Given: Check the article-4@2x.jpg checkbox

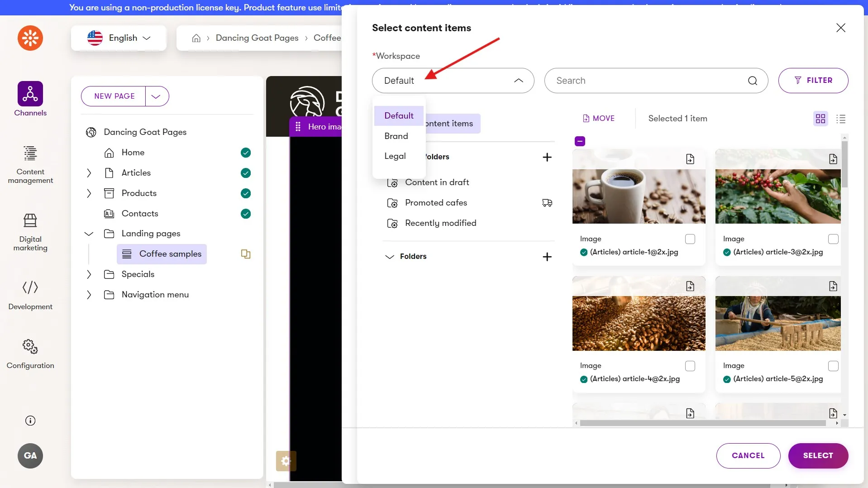Looking at the screenshot, I should pos(690,366).
